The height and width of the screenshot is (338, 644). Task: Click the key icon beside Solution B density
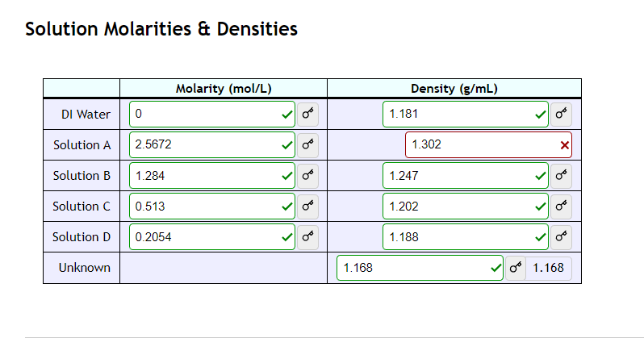561,175
